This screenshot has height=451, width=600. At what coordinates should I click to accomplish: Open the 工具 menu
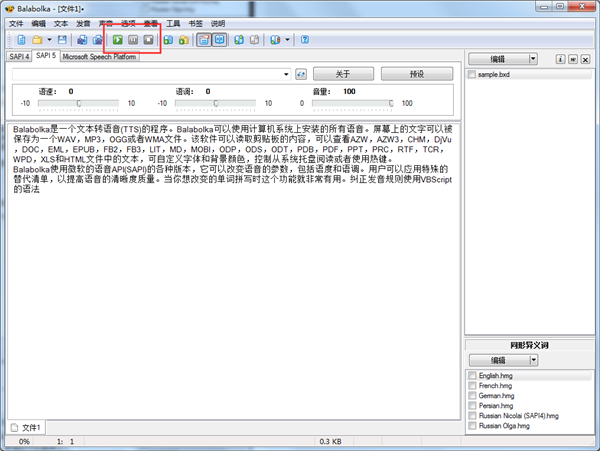point(173,22)
